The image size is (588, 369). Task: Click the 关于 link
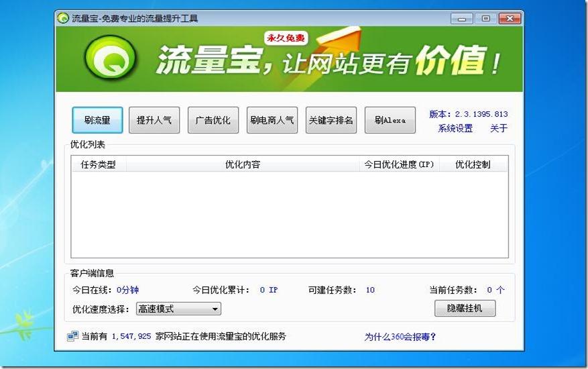[499, 128]
